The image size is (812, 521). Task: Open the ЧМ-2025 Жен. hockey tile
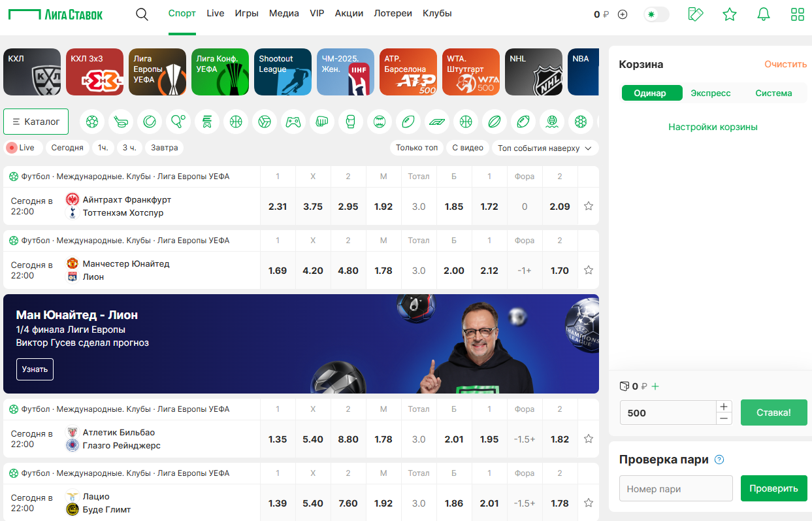[x=346, y=72]
